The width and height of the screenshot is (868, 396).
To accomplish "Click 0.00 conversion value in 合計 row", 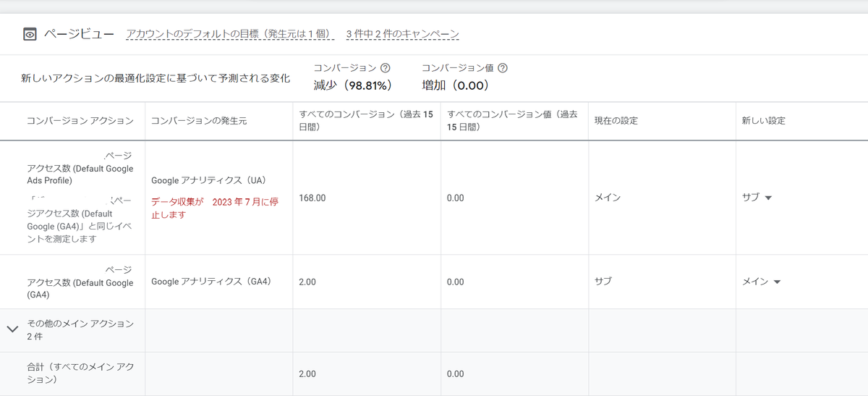I will pyautogui.click(x=456, y=374).
